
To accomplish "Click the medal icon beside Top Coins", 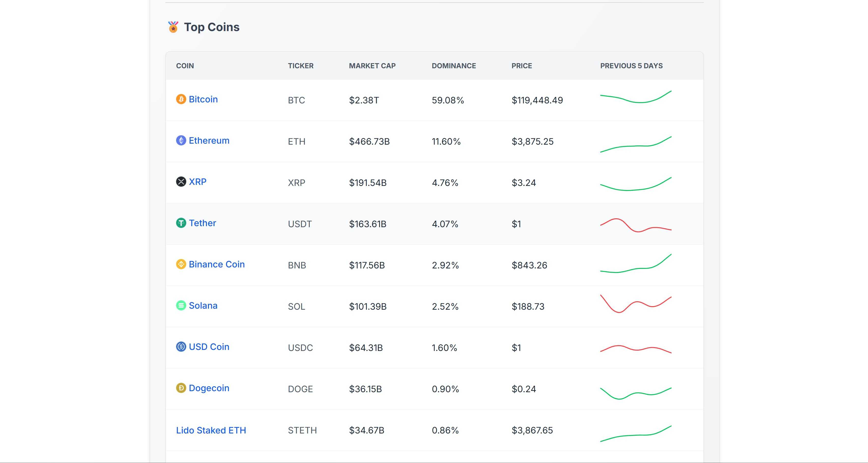I will tap(173, 27).
